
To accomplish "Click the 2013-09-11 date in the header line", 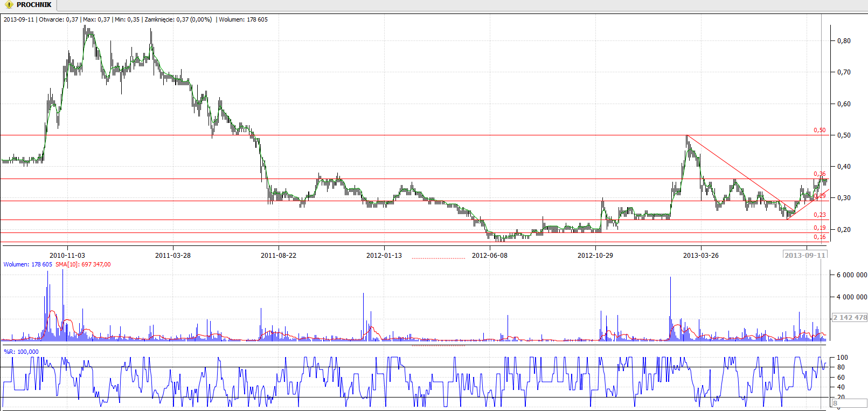I will pos(19,19).
